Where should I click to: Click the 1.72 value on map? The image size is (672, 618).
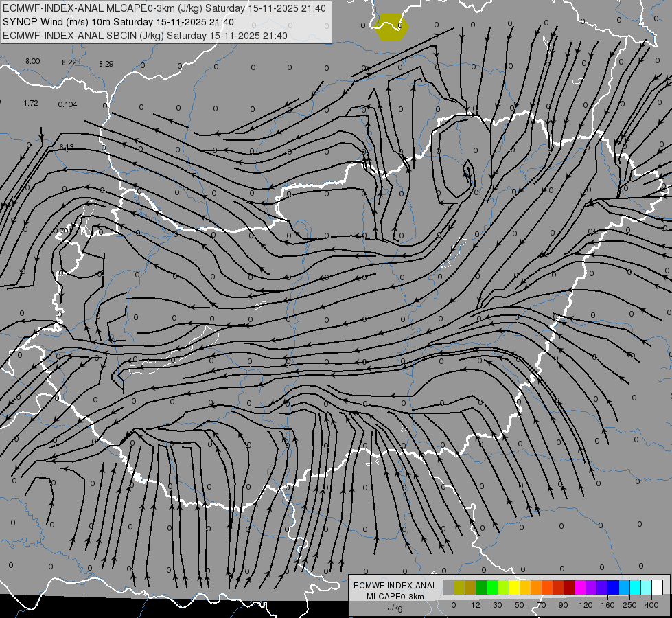point(31,104)
